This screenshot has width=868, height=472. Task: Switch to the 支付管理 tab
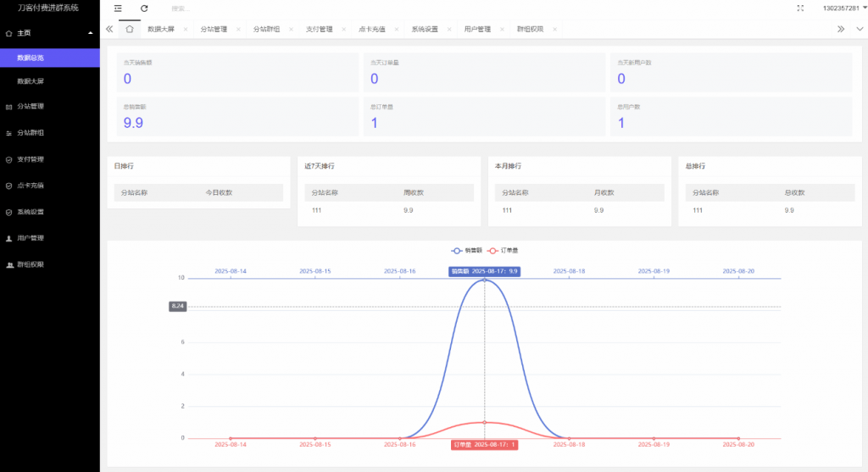coord(320,30)
